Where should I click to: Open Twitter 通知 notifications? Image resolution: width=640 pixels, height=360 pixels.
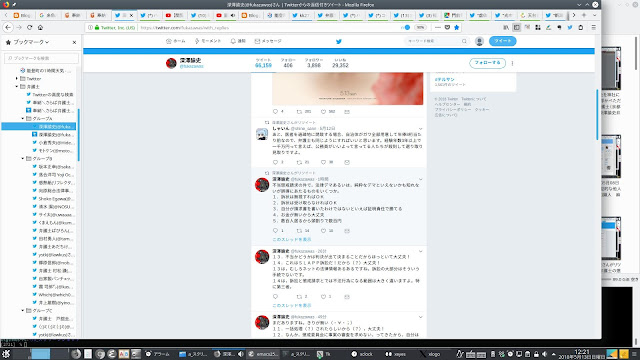pyautogui.click(x=238, y=41)
